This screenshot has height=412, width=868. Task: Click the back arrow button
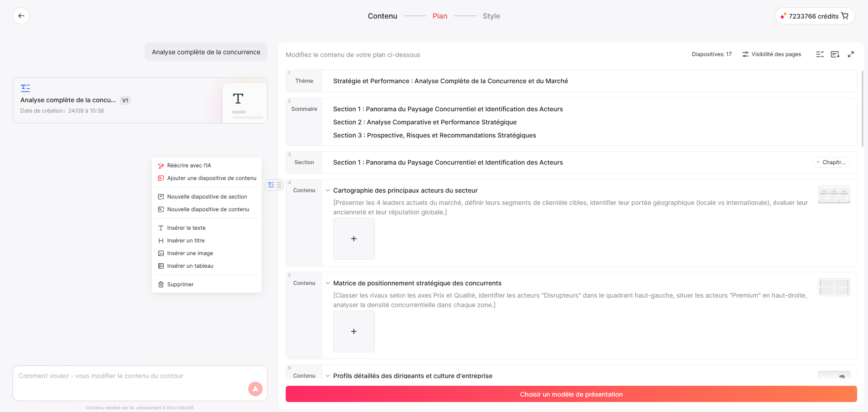21,16
